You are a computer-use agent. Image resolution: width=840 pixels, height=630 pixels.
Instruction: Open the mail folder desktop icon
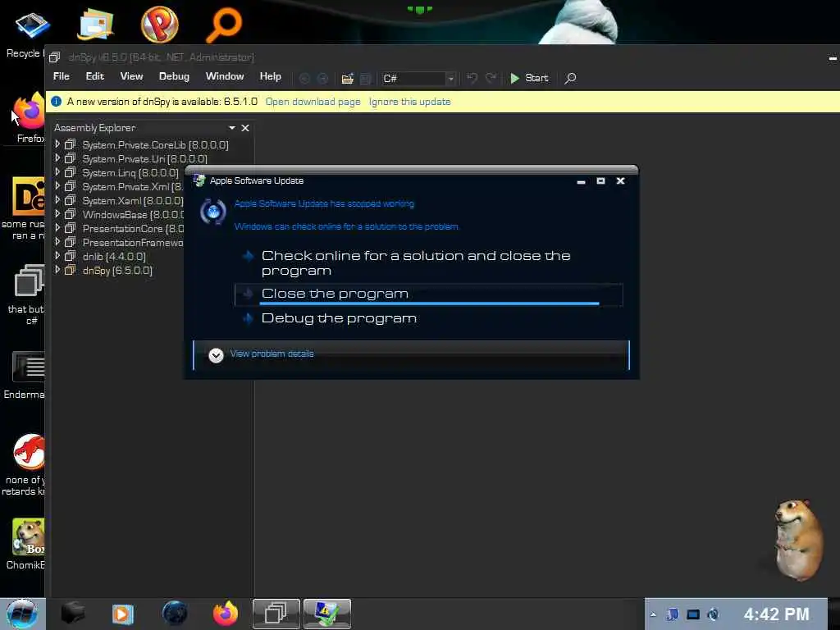coord(95,25)
